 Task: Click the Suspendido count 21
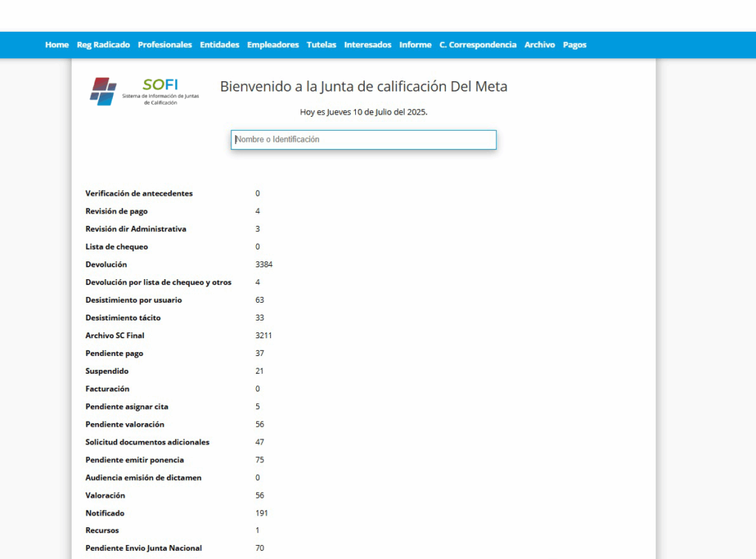(x=259, y=371)
